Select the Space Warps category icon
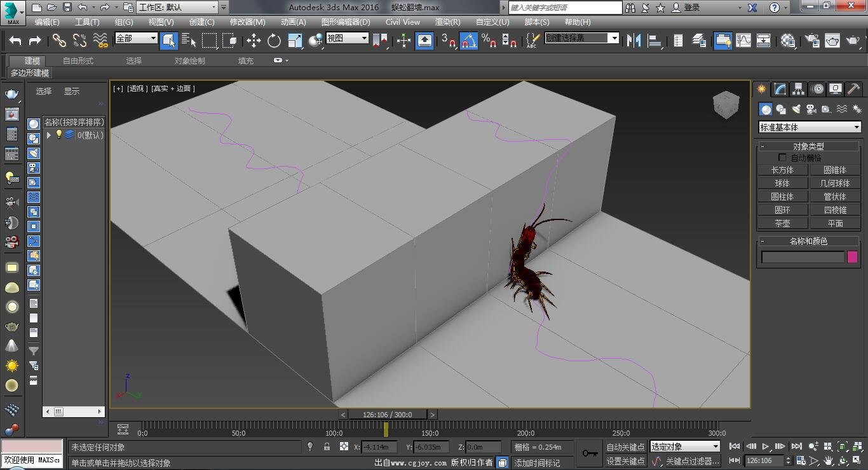The image size is (868, 470). point(841,109)
